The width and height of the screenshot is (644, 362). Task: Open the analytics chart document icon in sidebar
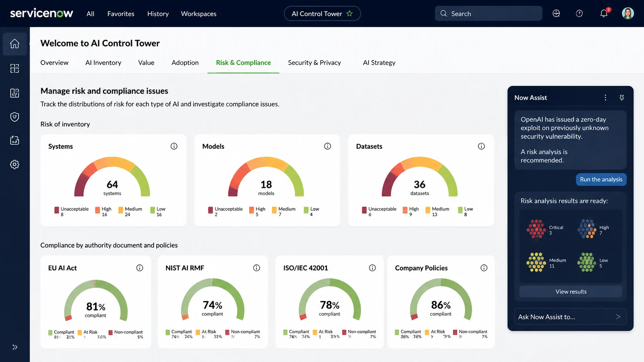point(15,93)
